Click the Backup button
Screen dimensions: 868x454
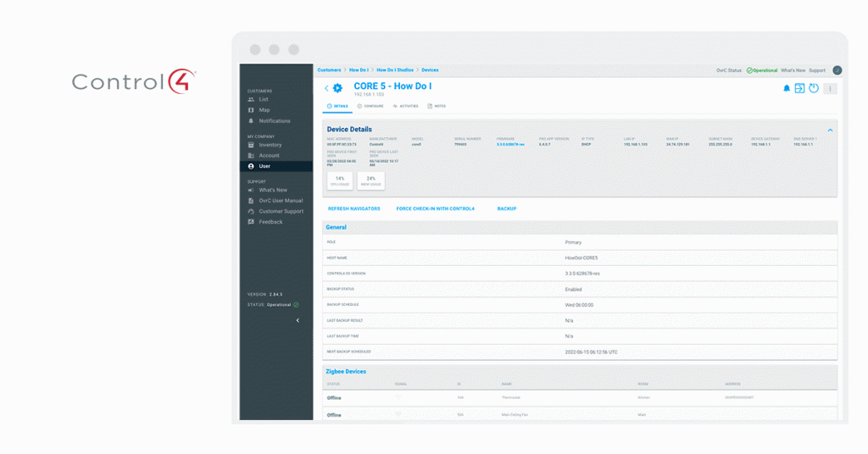coord(506,208)
